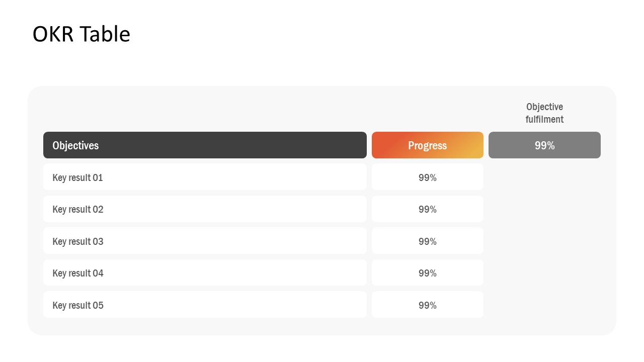Select the Key result 04 row label
This screenshot has width=644, height=362.
78,273
